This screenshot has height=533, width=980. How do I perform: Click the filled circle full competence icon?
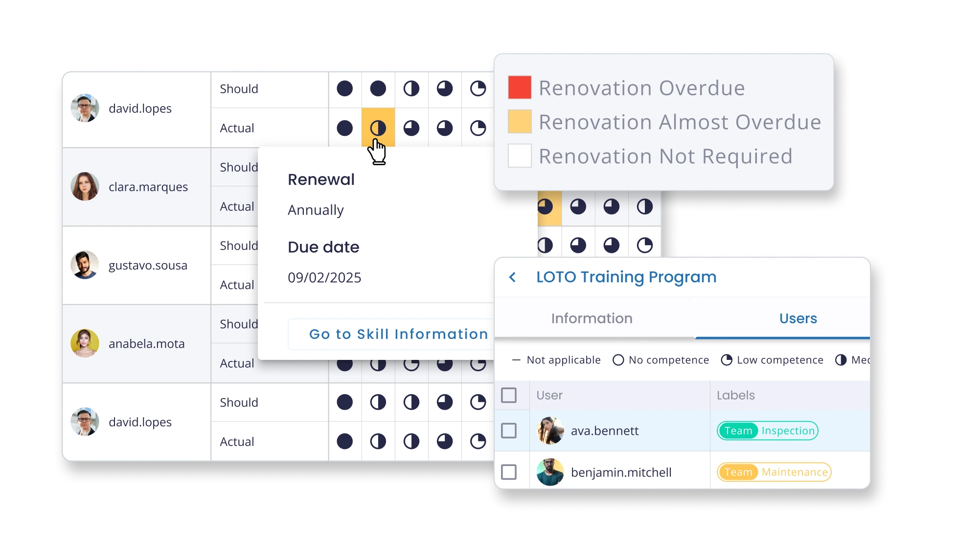coord(344,88)
